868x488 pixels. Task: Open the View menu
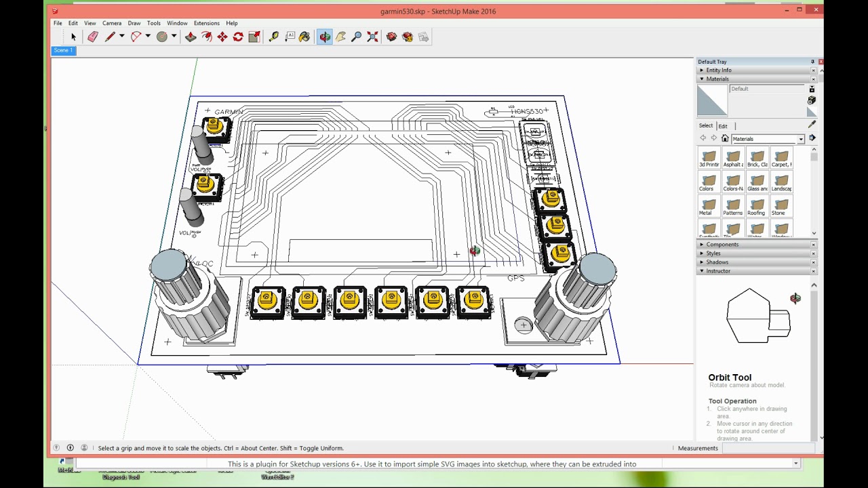click(90, 23)
